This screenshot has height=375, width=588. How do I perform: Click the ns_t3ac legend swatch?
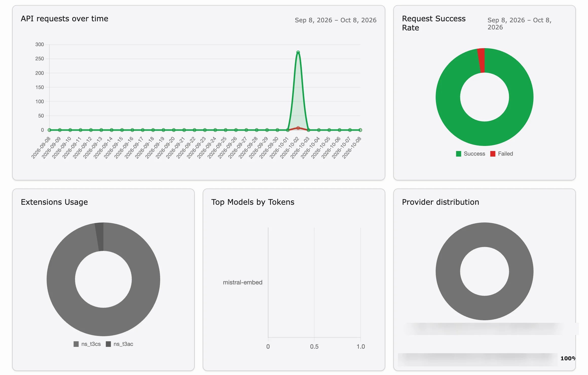108,344
